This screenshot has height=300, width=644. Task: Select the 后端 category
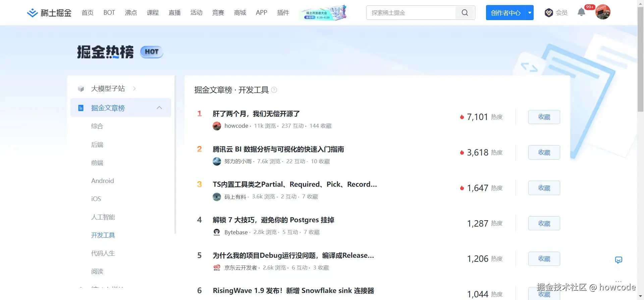[x=97, y=145]
